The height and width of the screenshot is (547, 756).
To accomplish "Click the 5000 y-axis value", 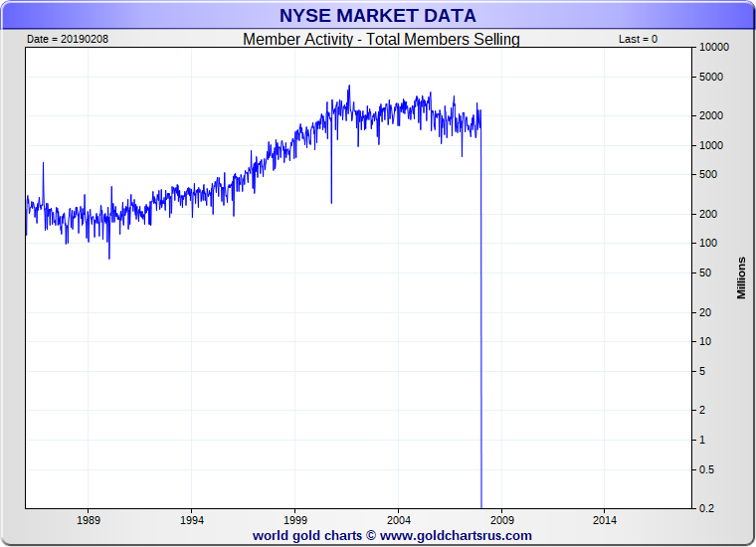I will (x=711, y=77).
